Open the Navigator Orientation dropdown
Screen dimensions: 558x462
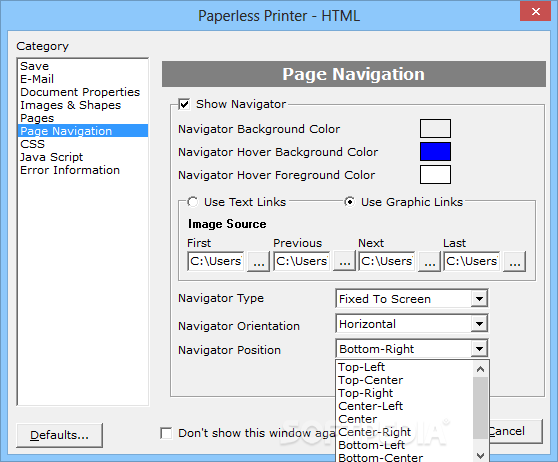[x=479, y=324]
